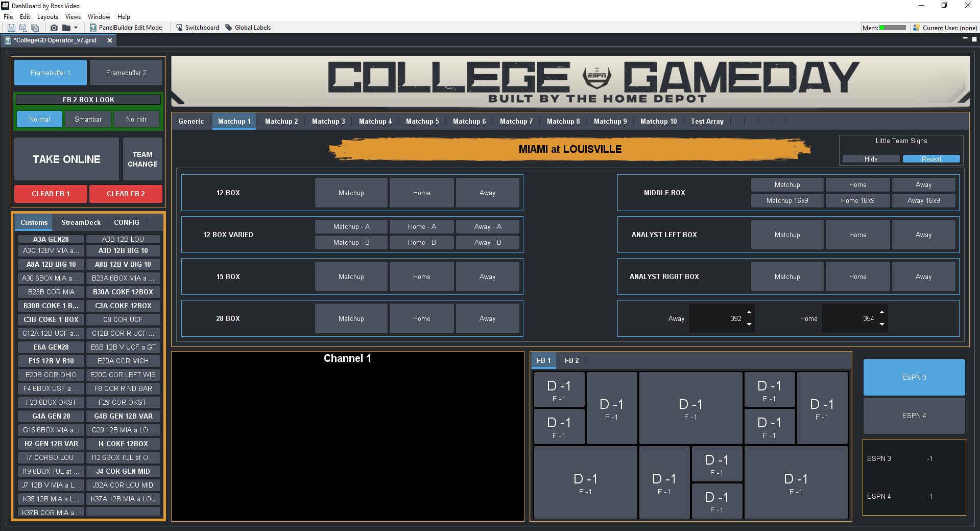Click the PanelBuilder Edit Mode icon
The height and width of the screenshot is (531, 980).
pyautogui.click(x=93, y=28)
